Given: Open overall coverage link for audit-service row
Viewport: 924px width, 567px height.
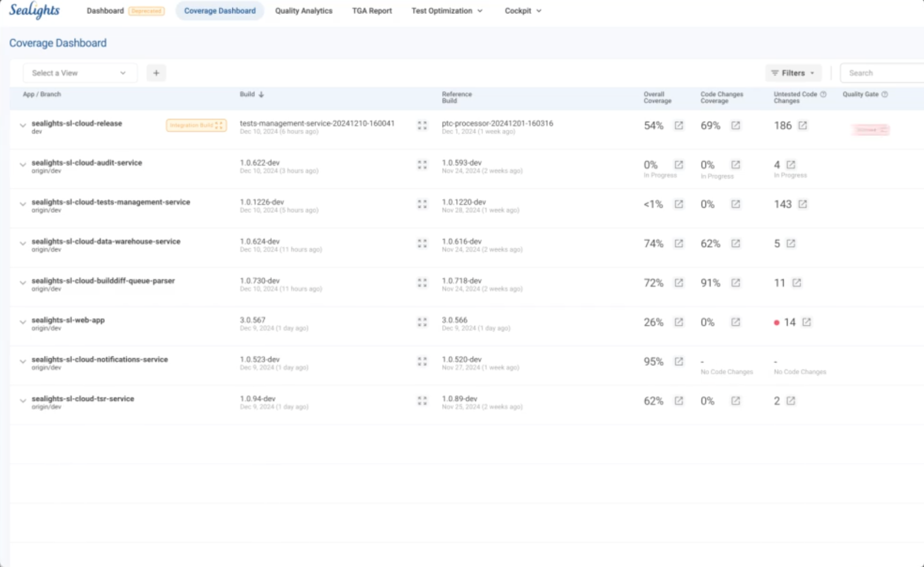Looking at the screenshot, I should pos(679,165).
